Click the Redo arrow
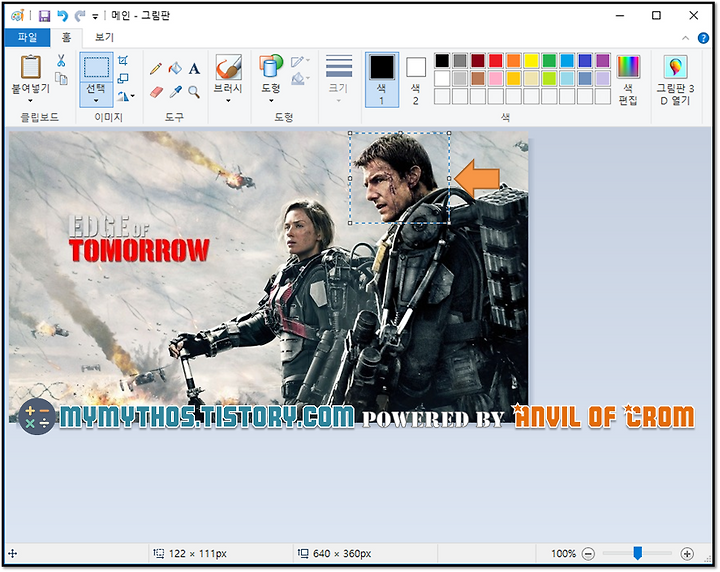This screenshot has width=720, height=572. [x=80, y=16]
